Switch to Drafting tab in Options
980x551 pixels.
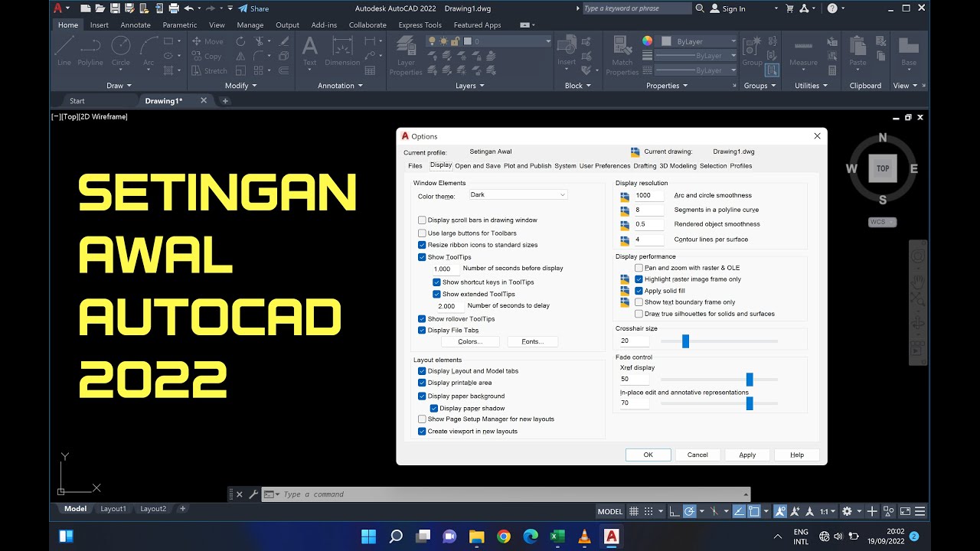[645, 166]
